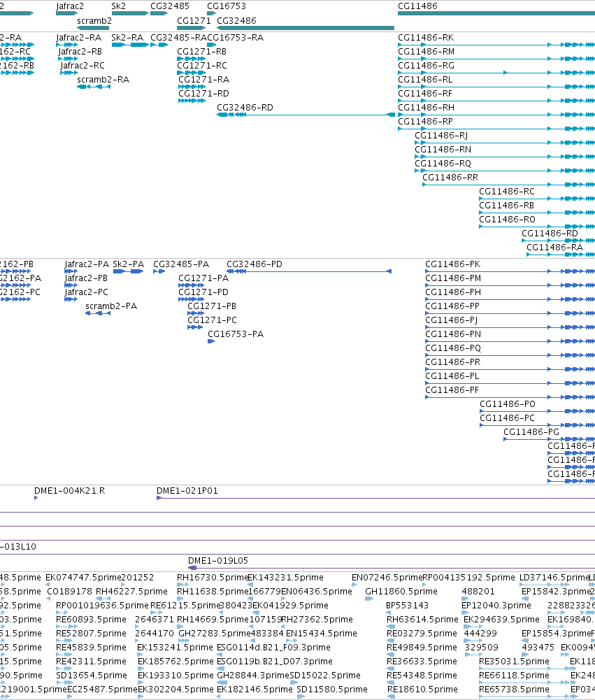Select the DME1-019L05 purple arrow glyph
This screenshot has width=595, height=700.
click(x=192, y=568)
